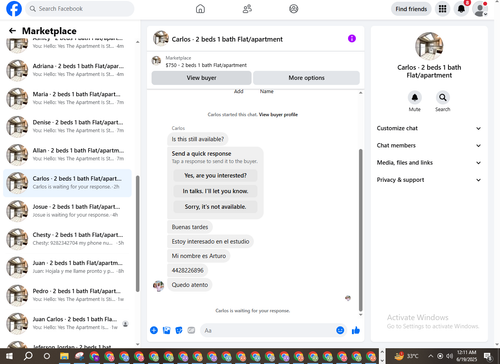Click the Facebook logo icon
500x364 pixels.
click(x=14, y=9)
